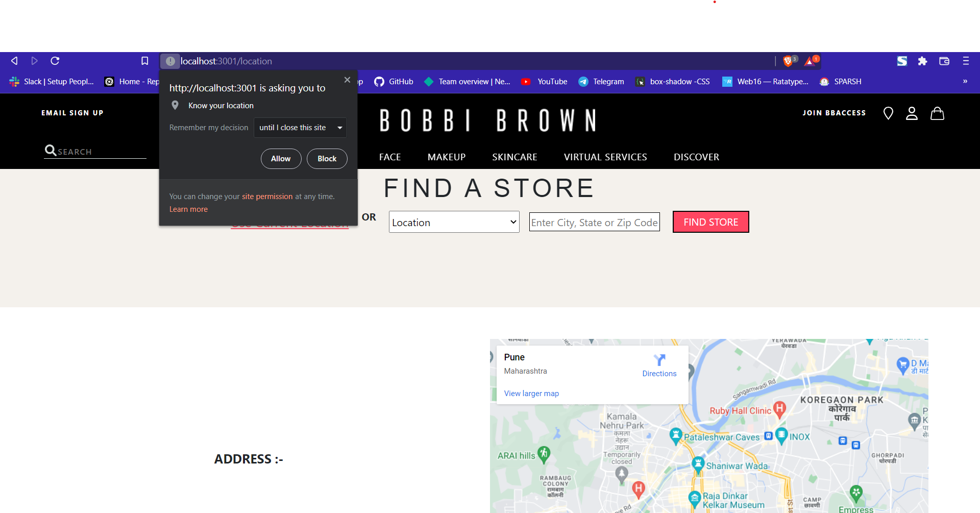980x513 pixels.
Task: Click JOIN BBACCESS link
Action: coord(834,113)
